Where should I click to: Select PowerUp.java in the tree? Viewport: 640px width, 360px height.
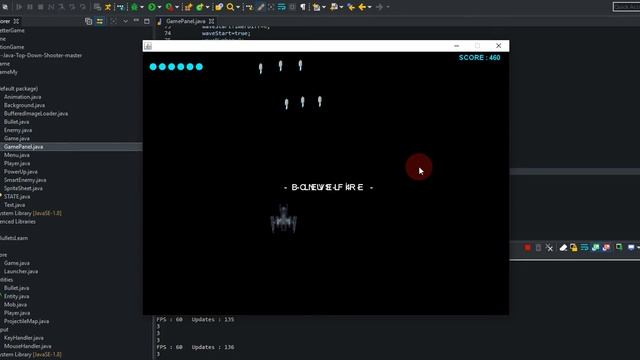tap(21, 171)
